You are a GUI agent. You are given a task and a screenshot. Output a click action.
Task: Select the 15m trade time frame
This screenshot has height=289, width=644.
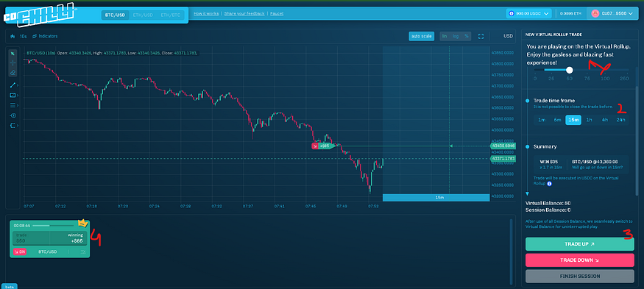pyautogui.click(x=573, y=120)
